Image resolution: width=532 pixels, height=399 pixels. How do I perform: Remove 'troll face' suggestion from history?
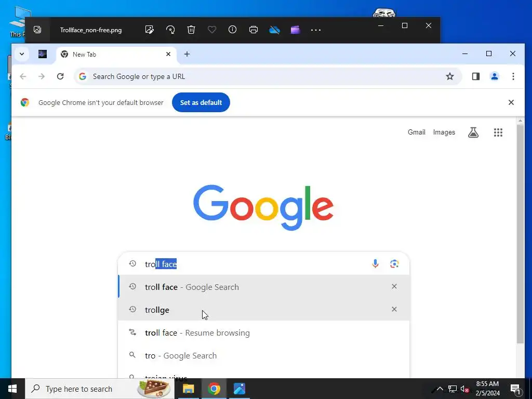(394, 286)
